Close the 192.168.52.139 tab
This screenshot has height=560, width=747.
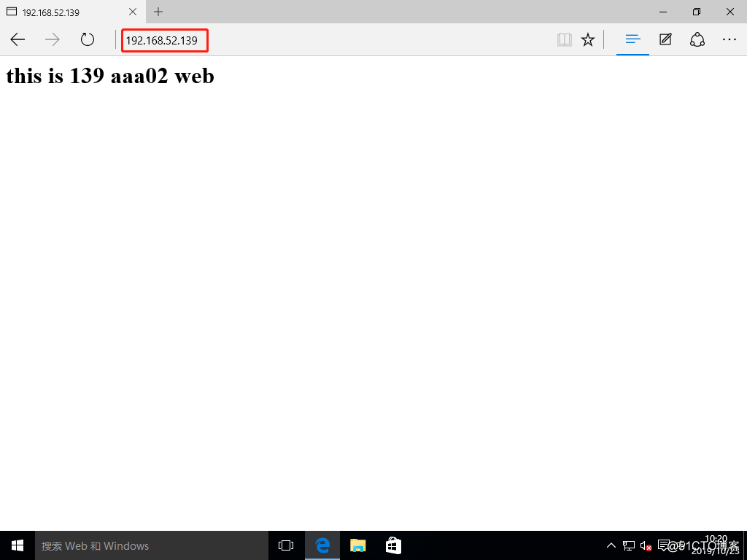click(133, 12)
